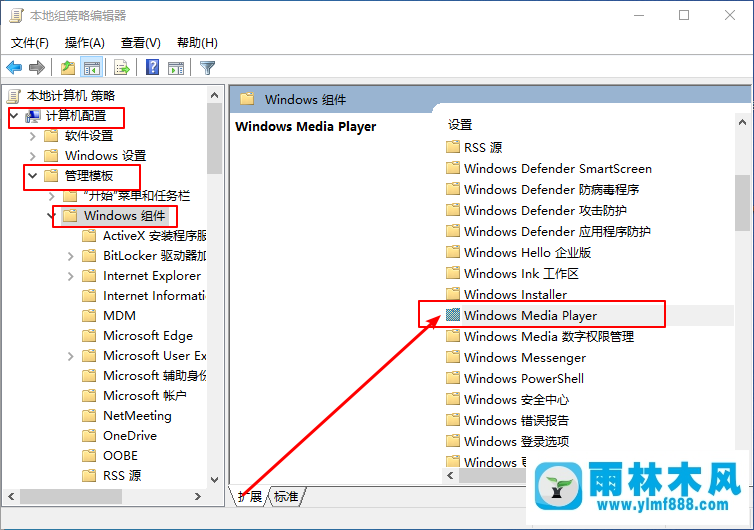Click the Back arrow toolbar icon
754x530 pixels.
pos(14,67)
